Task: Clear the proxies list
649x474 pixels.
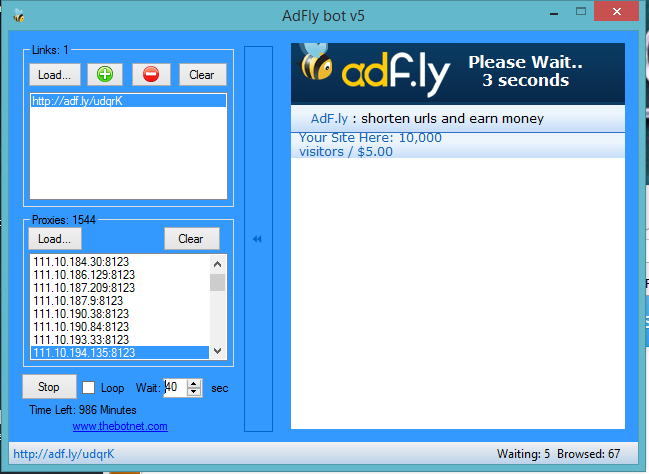Action: point(191,239)
